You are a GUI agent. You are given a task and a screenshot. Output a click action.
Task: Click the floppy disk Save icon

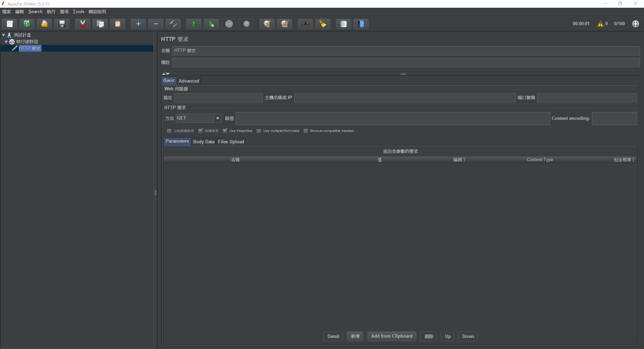62,24
